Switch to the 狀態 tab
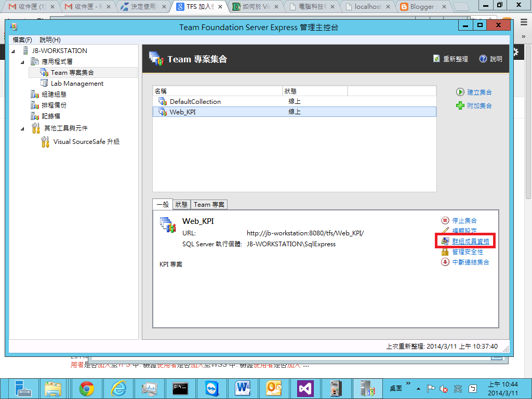 click(x=181, y=205)
